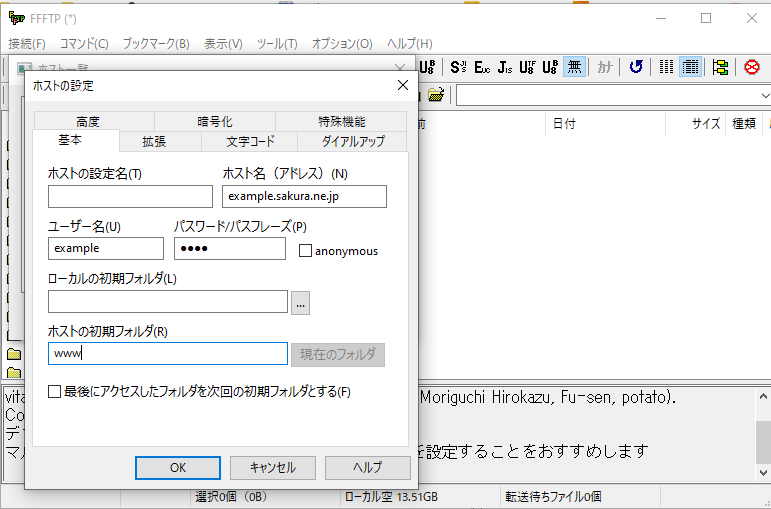Open the ツール(T) menu
The image size is (771, 509).
click(x=277, y=44)
